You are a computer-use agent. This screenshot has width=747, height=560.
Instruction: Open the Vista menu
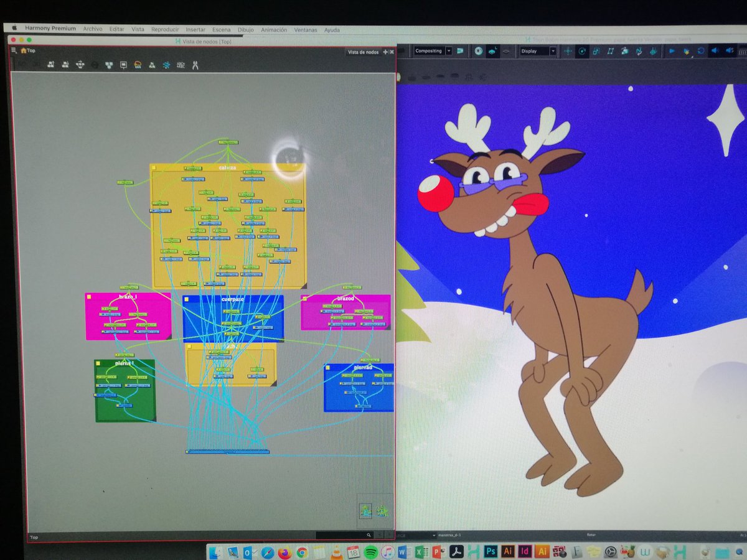pos(138,29)
